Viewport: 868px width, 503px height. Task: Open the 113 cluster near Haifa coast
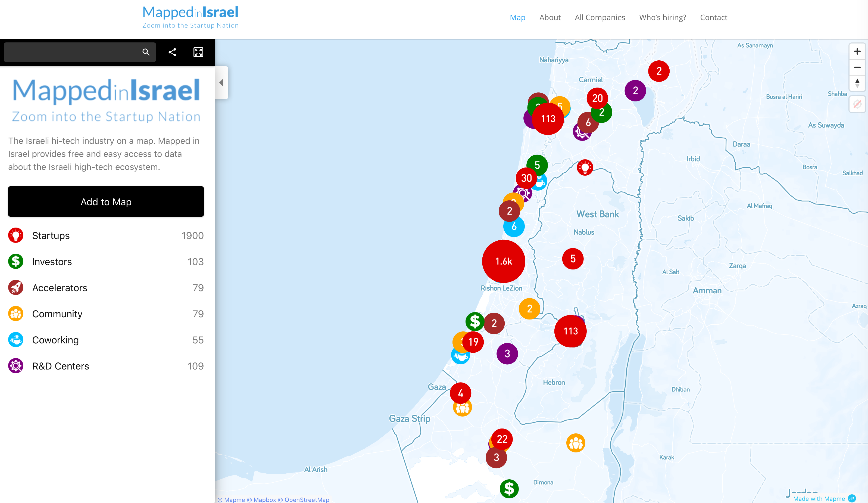coord(548,119)
